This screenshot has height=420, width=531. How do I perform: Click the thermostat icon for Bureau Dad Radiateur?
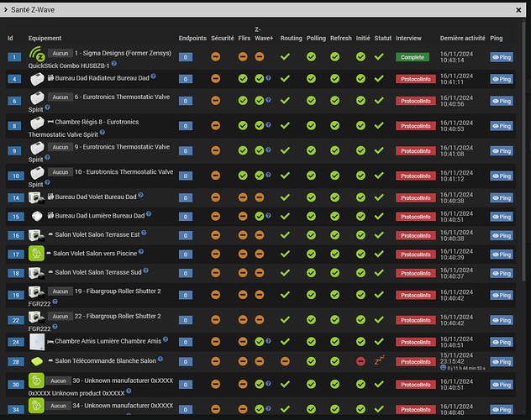point(37,79)
